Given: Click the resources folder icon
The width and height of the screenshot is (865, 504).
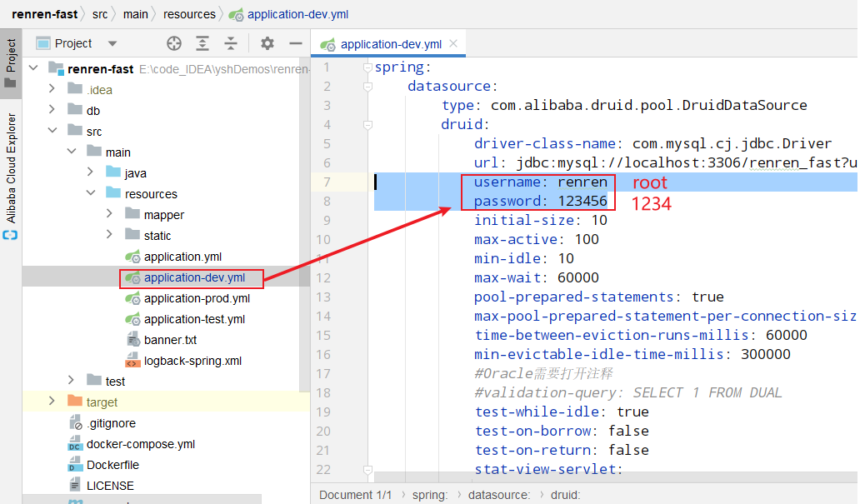Looking at the screenshot, I should tap(113, 192).
